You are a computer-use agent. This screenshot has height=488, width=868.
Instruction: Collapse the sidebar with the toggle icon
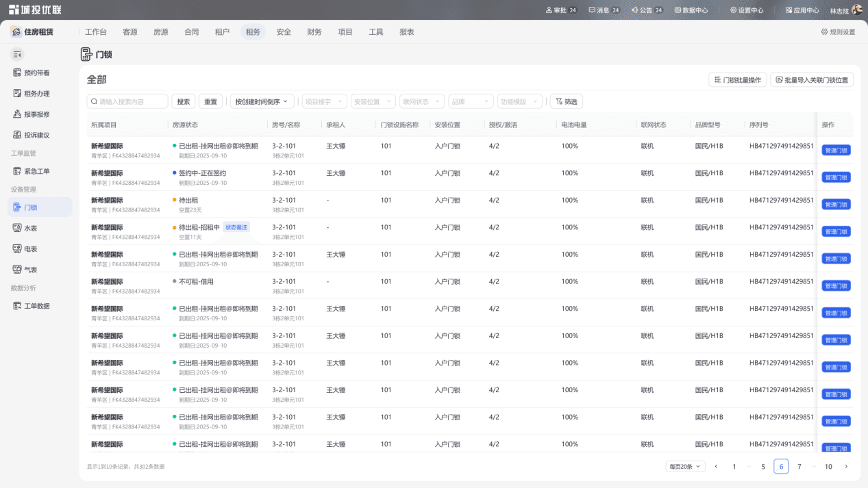coord(18,54)
